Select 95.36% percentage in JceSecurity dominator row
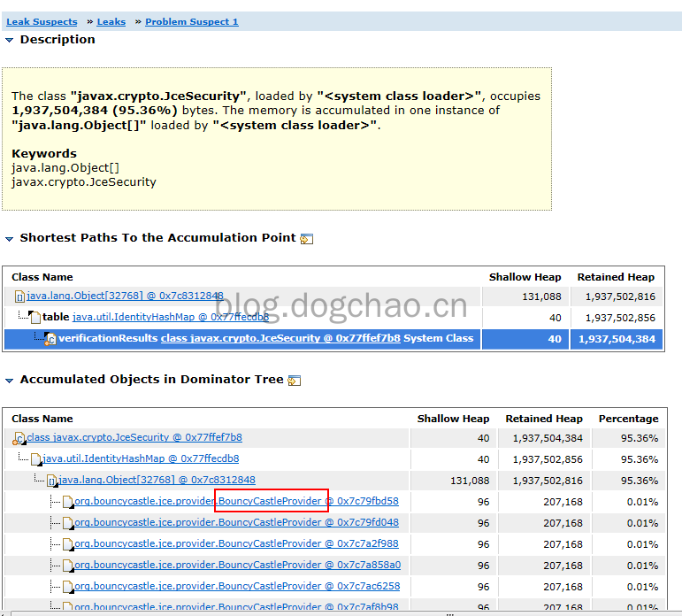This screenshot has width=682, height=616. coord(640,438)
